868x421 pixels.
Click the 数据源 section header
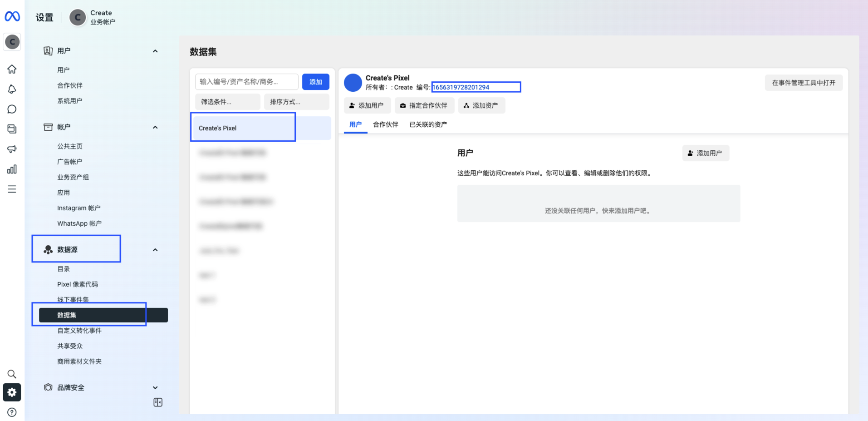pos(67,250)
